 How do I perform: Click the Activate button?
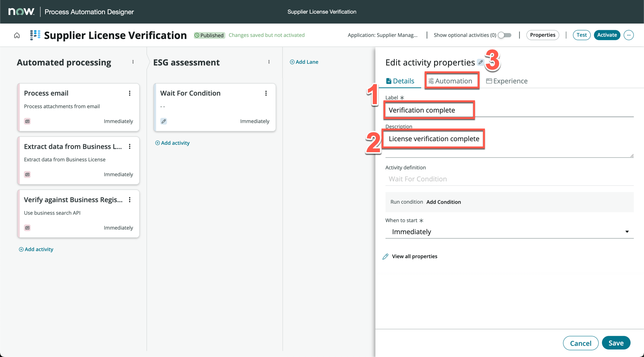pyautogui.click(x=607, y=35)
